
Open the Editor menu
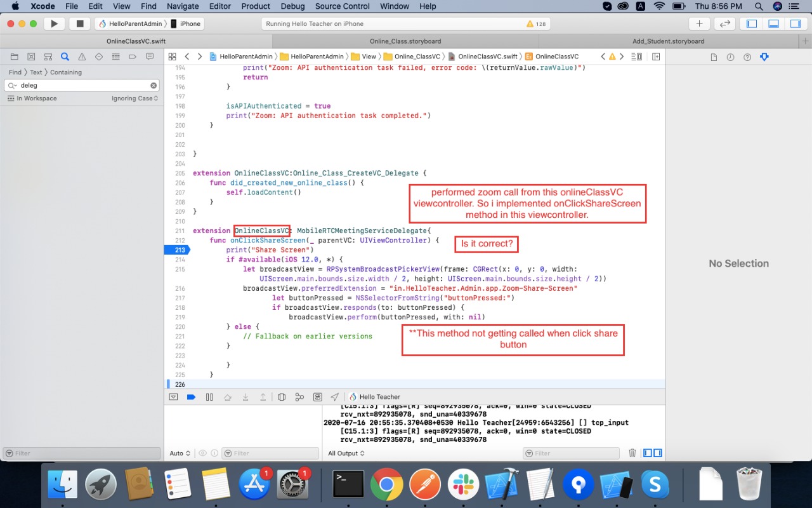220,6
